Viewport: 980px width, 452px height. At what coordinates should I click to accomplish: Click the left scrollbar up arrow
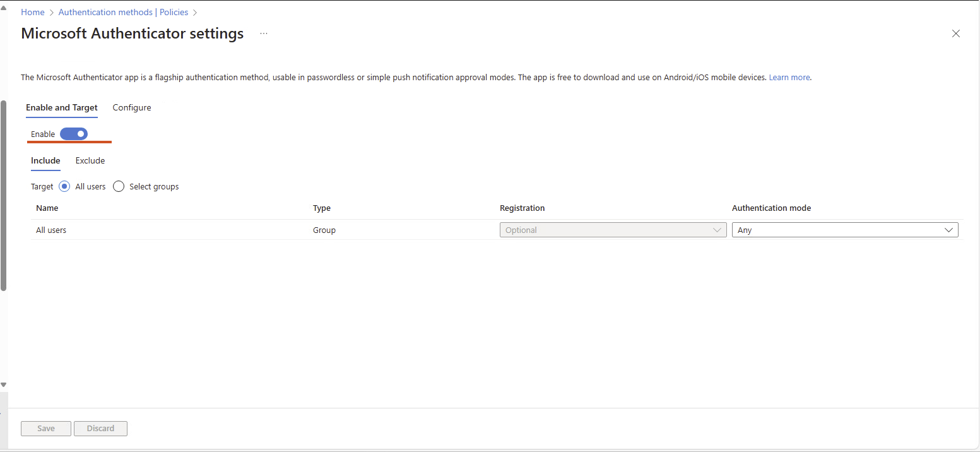pos(3,8)
